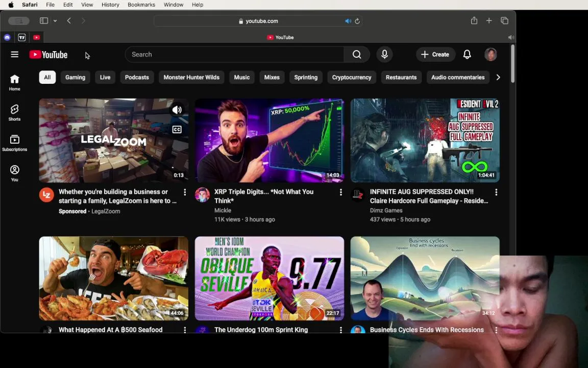Open the pinned YouTube tab
The height and width of the screenshot is (368, 588).
click(36, 37)
